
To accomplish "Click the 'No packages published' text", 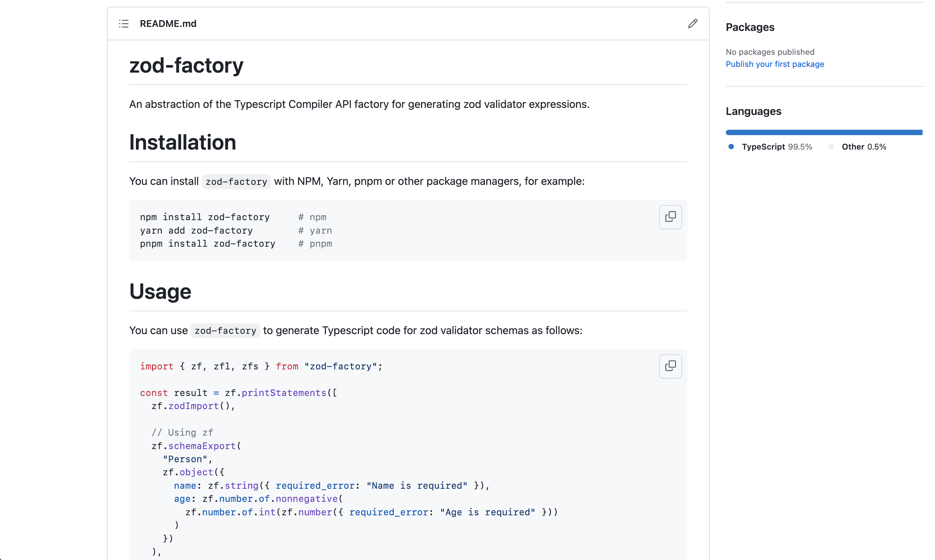I will (770, 52).
